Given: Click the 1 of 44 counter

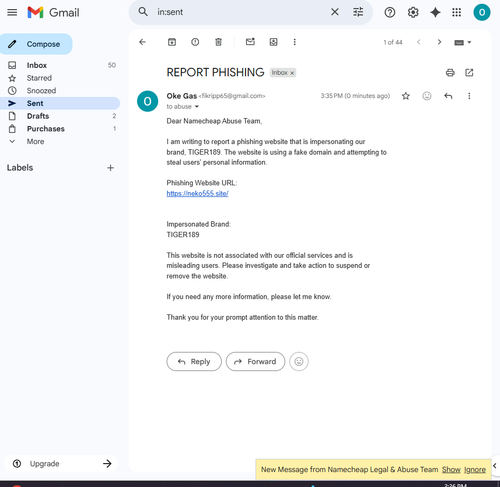Looking at the screenshot, I should [x=393, y=42].
